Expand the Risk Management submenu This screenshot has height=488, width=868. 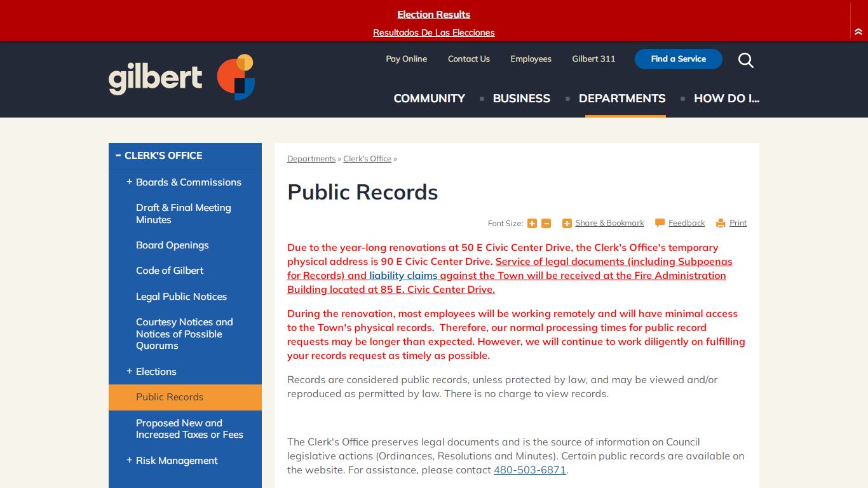(x=129, y=460)
